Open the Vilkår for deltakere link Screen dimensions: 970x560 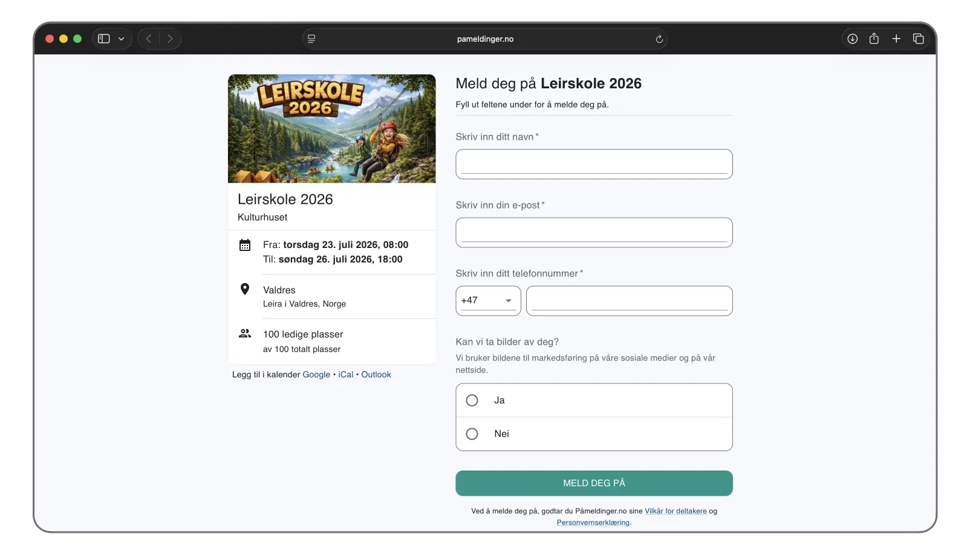pos(675,511)
